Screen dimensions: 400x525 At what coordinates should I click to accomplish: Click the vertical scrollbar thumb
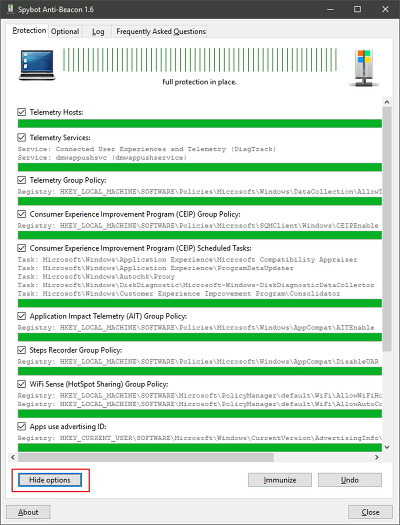click(387, 229)
